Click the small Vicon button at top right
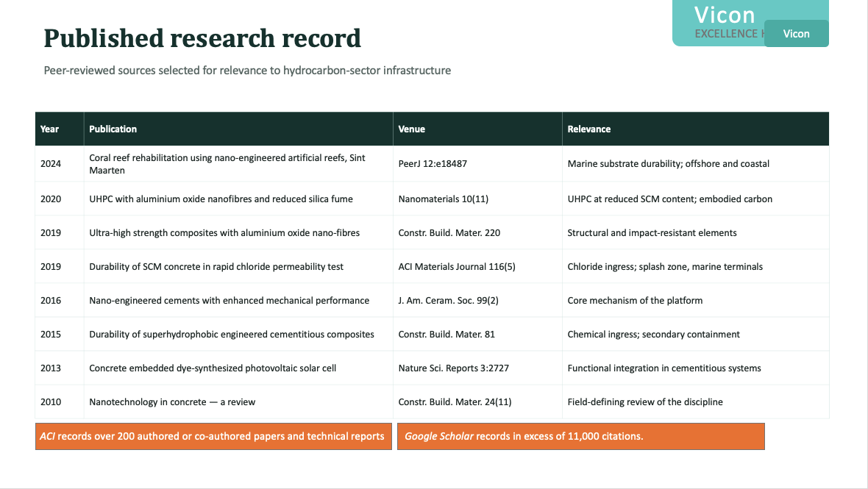The image size is (868, 489). tap(796, 34)
